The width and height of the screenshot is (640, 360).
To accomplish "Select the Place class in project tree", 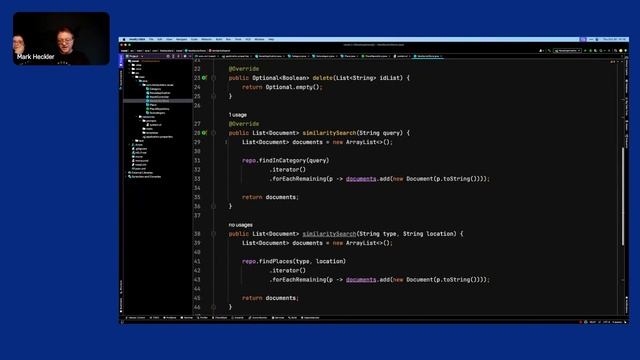I will tap(152, 105).
